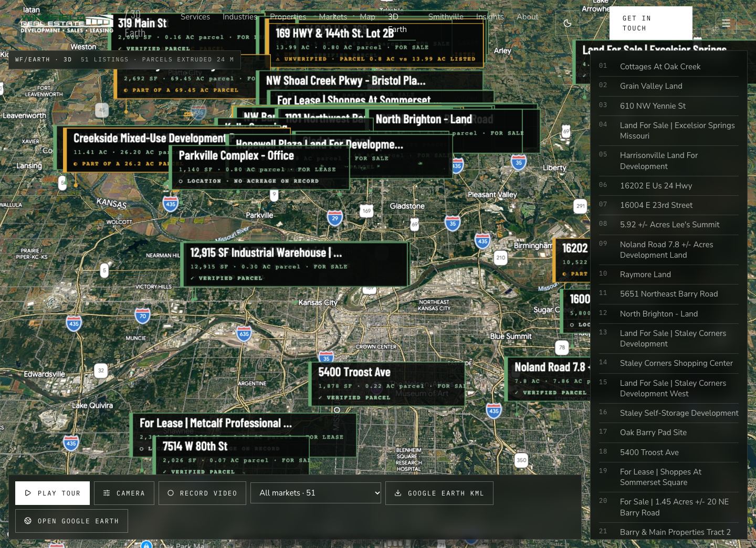Select Staley Self-Storage Development listing
Viewport: 756px width, 548px height.
click(669, 413)
